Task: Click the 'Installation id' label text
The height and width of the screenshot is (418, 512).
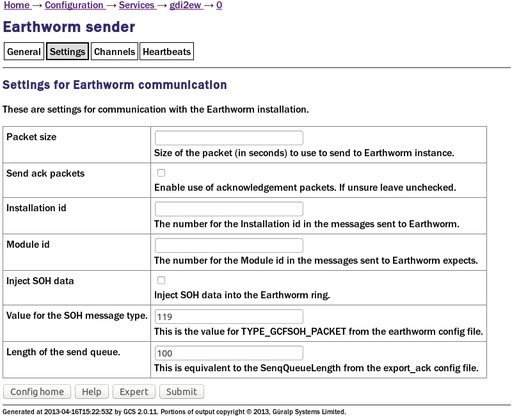Action: coord(36,208)
